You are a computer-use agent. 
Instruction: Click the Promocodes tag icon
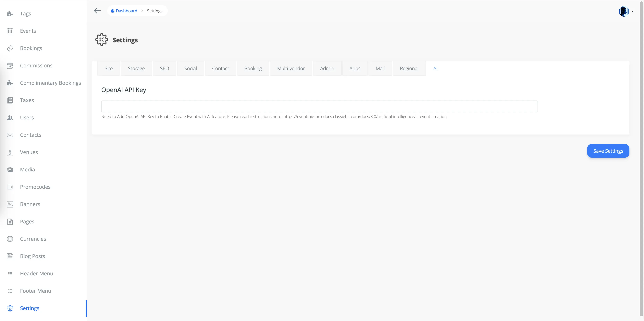click(x=10, y=187)
